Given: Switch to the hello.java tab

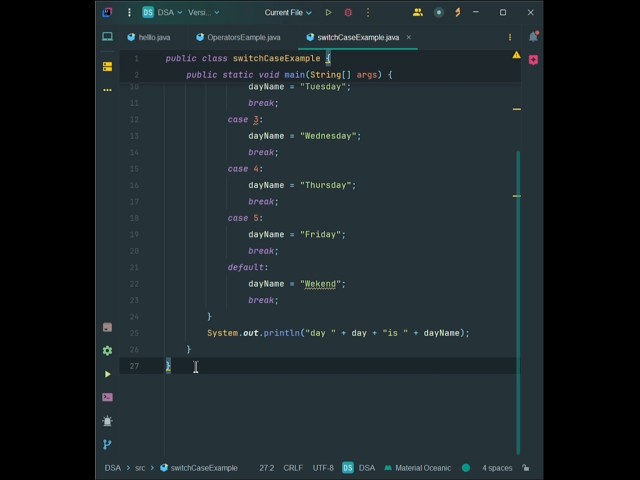Looking at the screenshot, I should [x=149, y=38].
